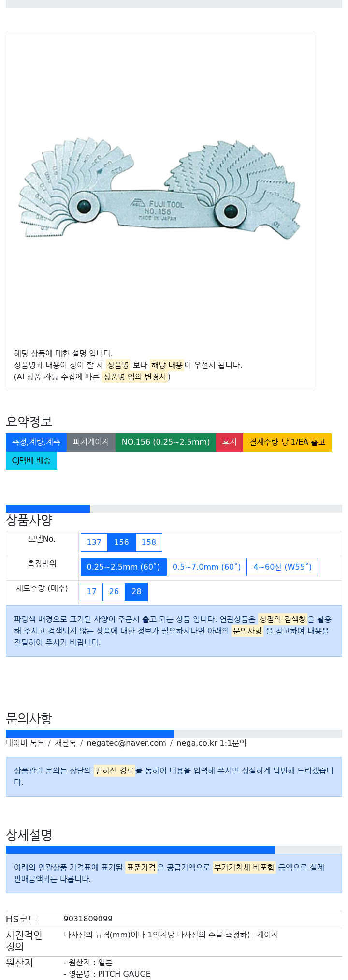
Task: Open the 채널톡 inquiry link
Action: coord(65,743)
